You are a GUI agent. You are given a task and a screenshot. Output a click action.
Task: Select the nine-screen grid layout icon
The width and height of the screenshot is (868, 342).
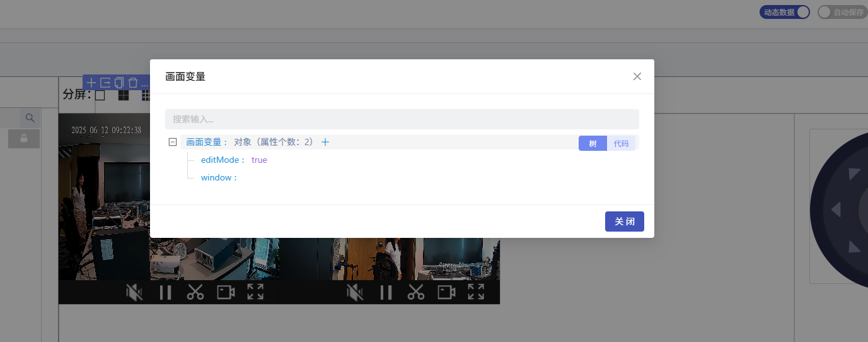coord(146,95)
